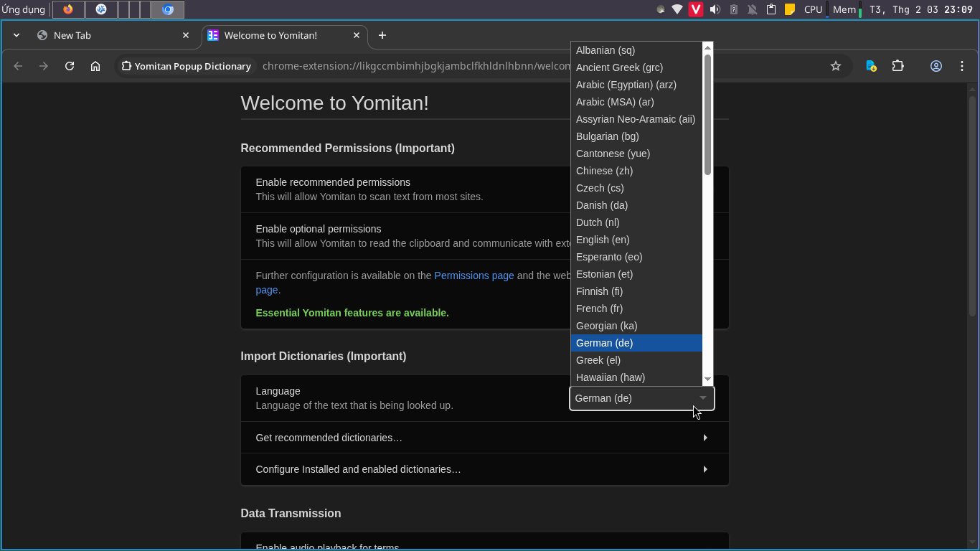Expand the tab search chevron
The image size is (980, 551).
click(17, 35)
